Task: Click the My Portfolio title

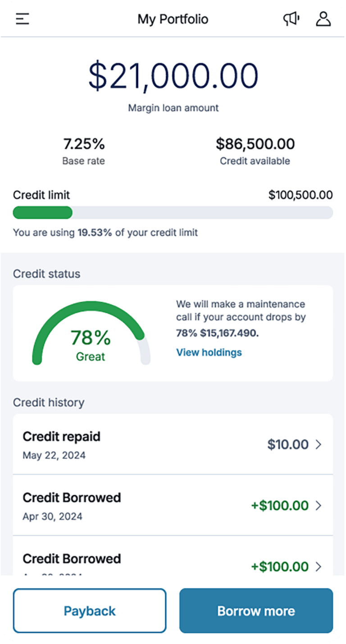Action: click(173, 19)
